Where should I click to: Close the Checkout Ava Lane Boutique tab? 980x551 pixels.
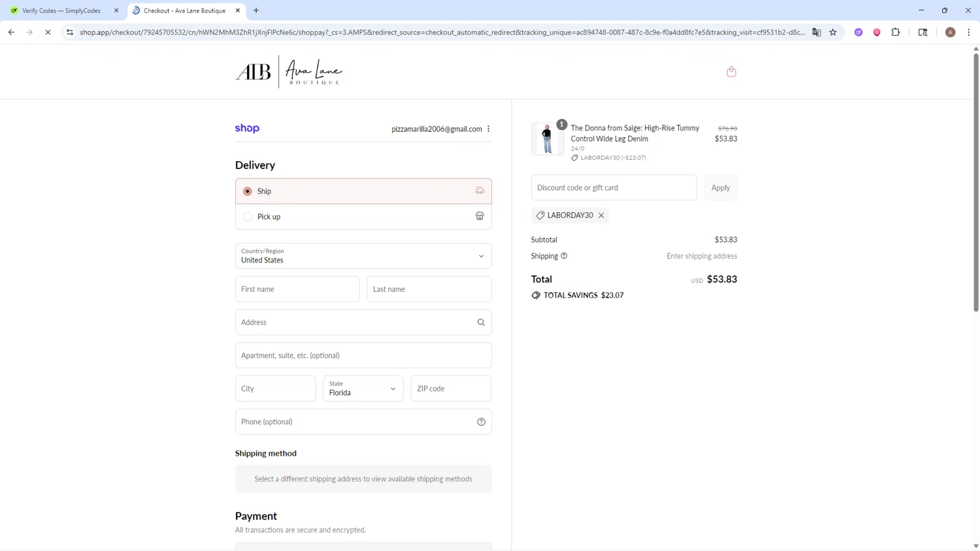point(238,10)
